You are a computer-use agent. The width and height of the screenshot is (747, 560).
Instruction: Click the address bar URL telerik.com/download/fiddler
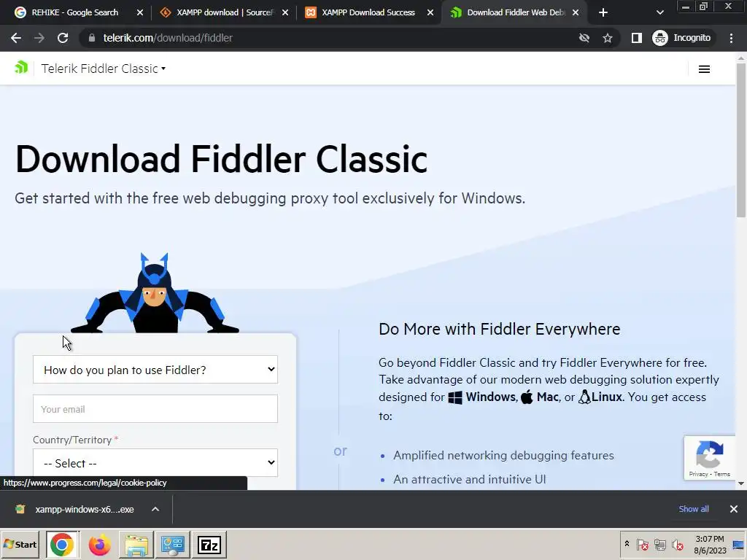pos(168,38)
